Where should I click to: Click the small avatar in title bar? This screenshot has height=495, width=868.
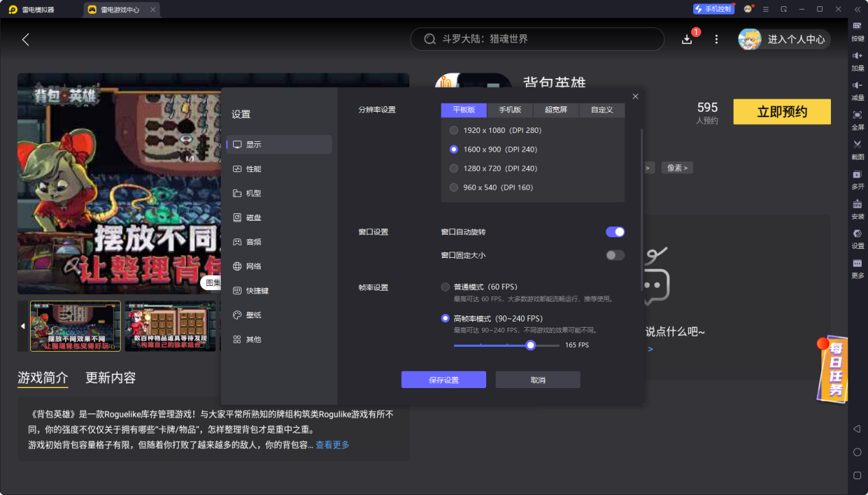coord(748,9)
